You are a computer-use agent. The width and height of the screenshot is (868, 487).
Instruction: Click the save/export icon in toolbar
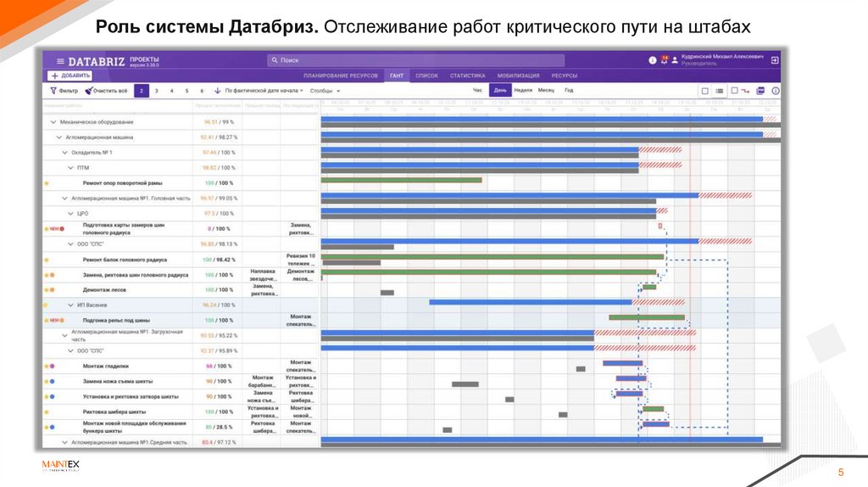pyautogui.click(x=760, y=91)
